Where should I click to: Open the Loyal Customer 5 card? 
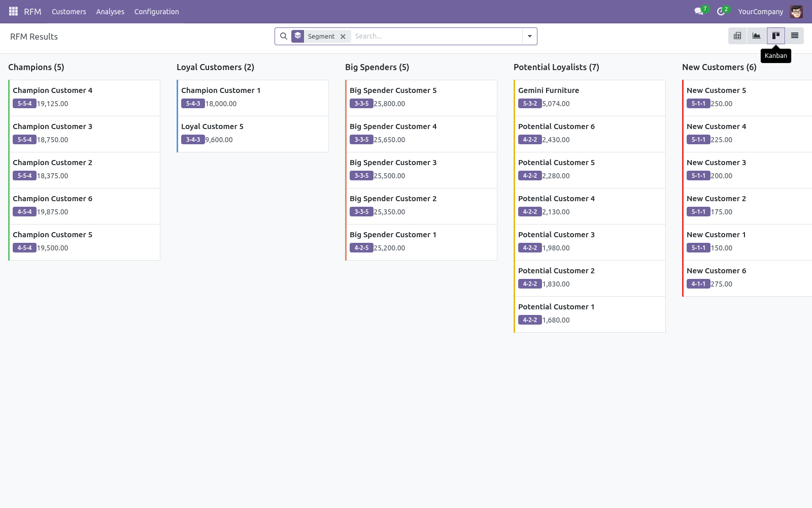coord(253,134)
